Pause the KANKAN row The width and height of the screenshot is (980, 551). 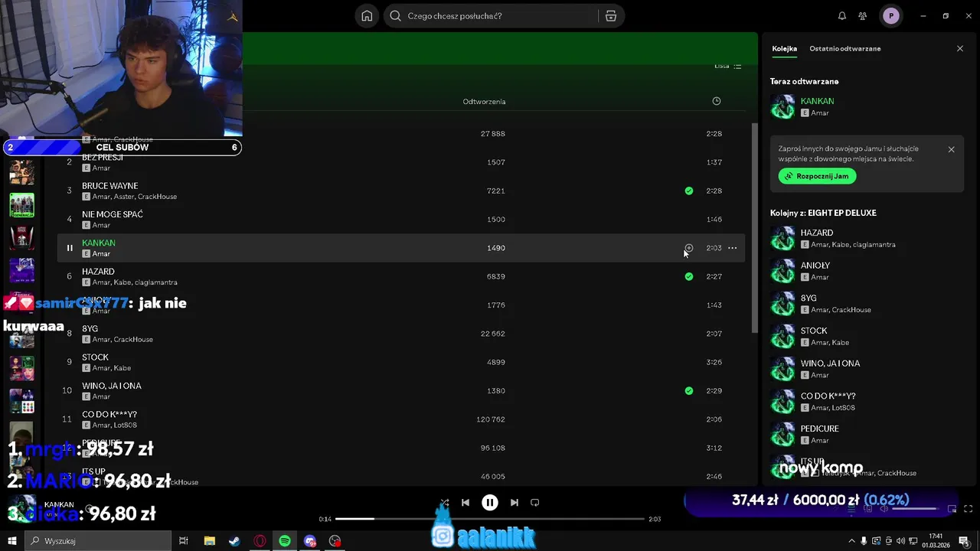tap(70, 248)
